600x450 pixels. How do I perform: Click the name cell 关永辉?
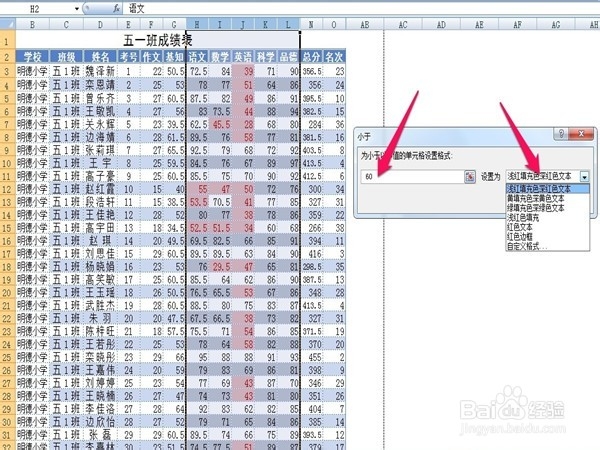[100, 124]
